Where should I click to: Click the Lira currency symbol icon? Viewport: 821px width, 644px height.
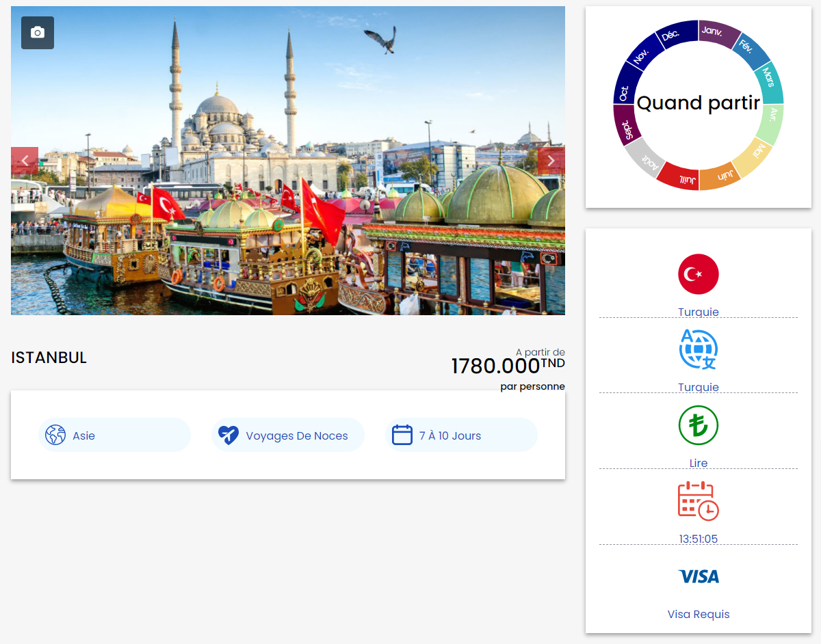pyautogui.click(x=699, y=425)
